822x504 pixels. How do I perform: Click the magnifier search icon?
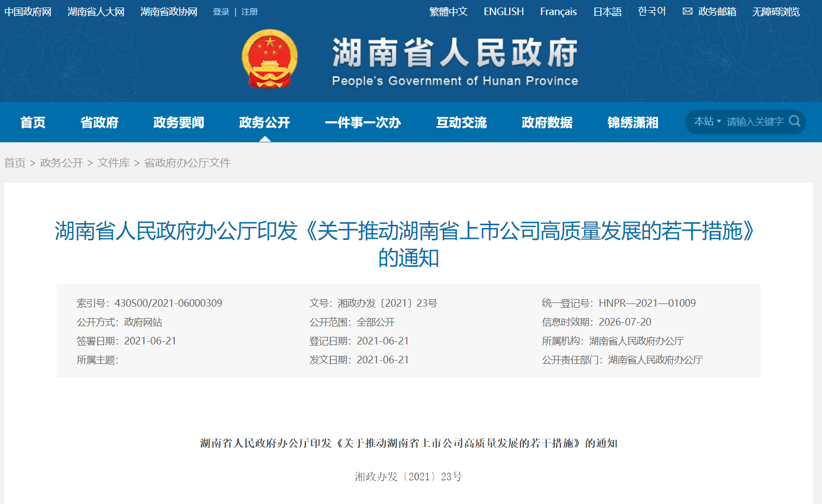click(x=794, y=121)
